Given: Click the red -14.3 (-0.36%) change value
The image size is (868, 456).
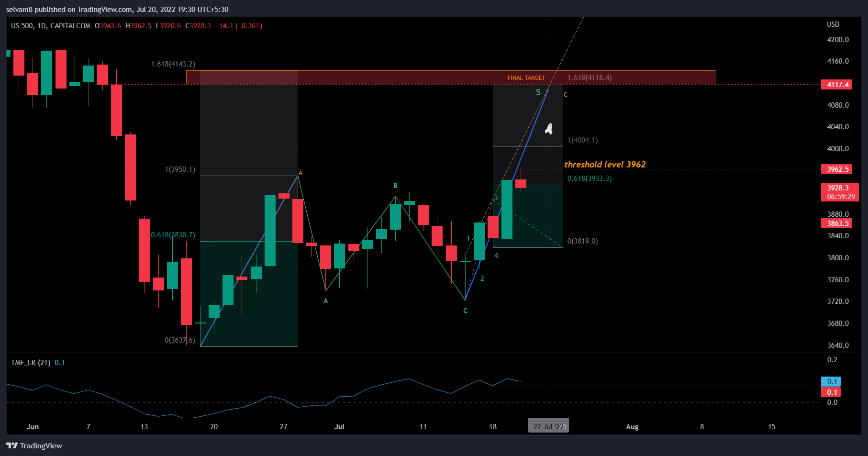Looking at the screenshot, I should 239,26.
